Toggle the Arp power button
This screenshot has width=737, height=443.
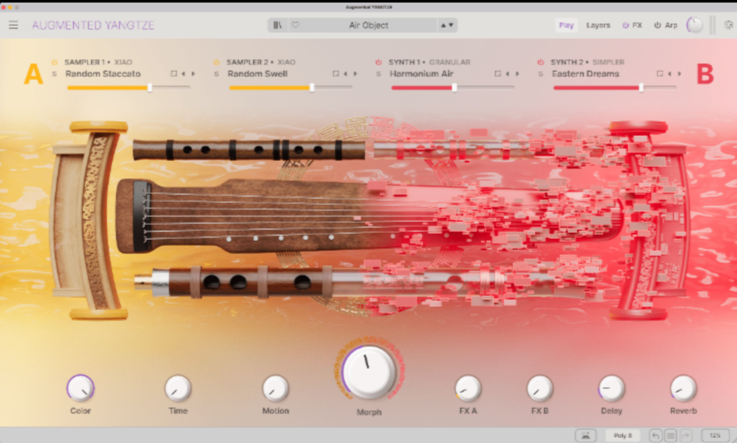pyautogui.click(x=658, y=25)
